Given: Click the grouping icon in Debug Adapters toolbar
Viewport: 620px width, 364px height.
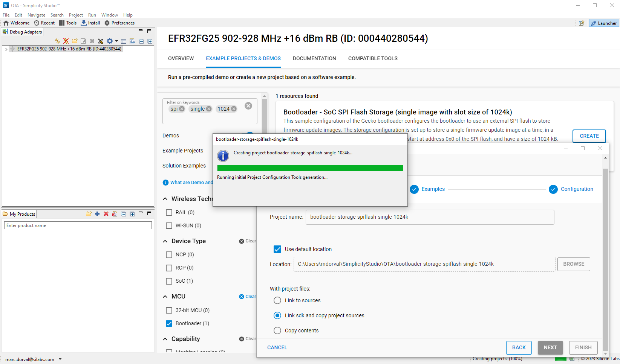Looking at the screenshot, I should (132, 41).
